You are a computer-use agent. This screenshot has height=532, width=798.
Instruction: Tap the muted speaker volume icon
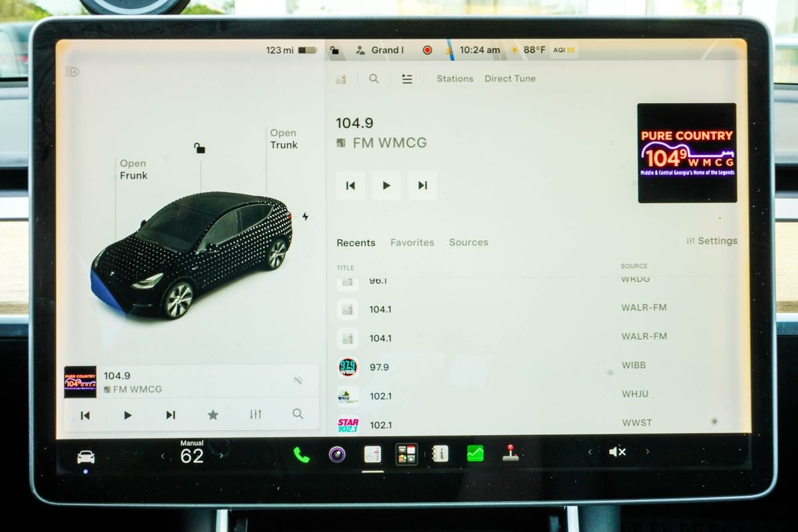pyautogui.click(x=617, y=452)
